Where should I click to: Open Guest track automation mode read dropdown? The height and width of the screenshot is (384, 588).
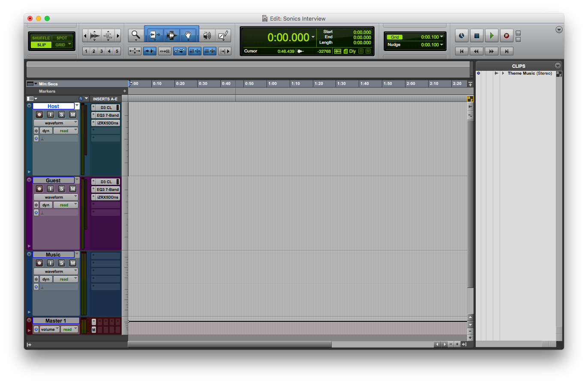66,205
